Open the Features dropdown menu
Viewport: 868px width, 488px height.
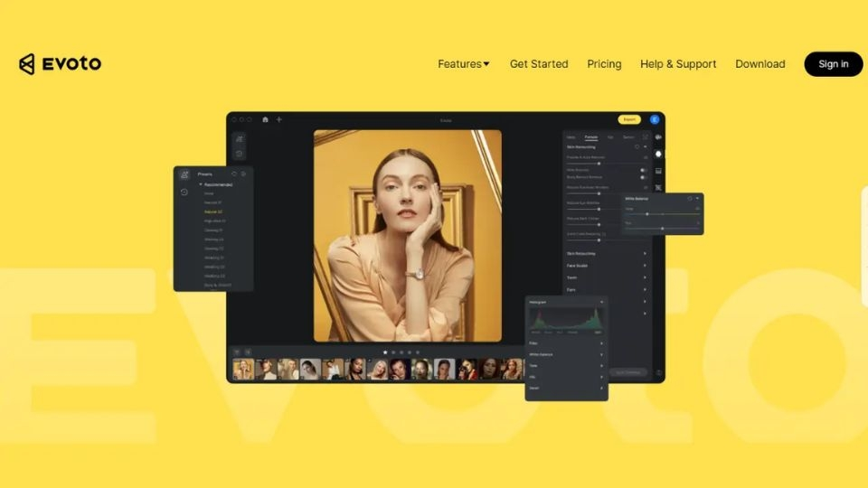pos(463,64)
